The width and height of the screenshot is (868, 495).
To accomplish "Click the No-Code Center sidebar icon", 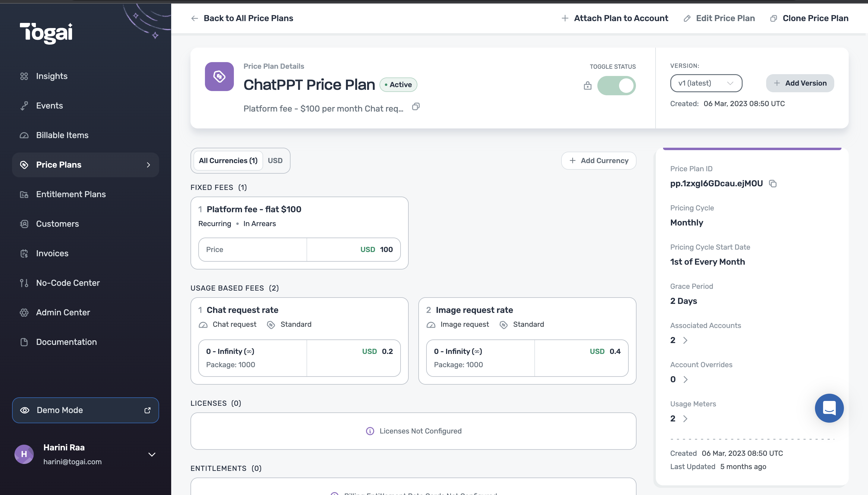I will pos(24,283).
